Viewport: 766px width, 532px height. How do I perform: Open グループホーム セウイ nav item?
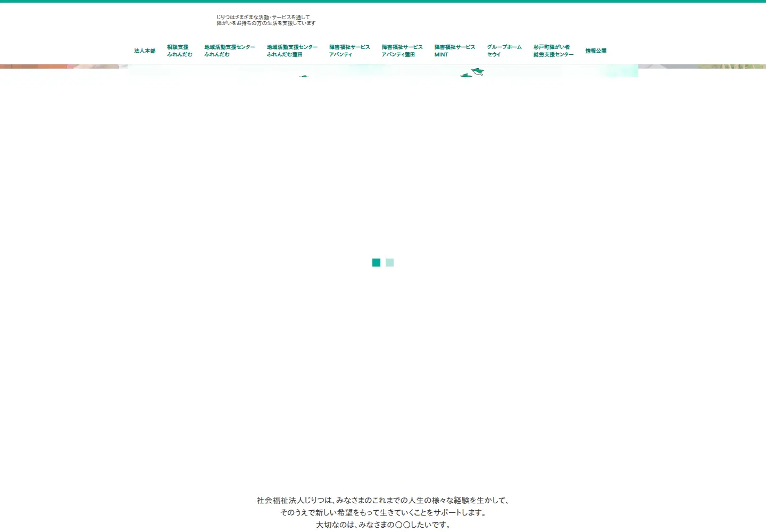coord(504,51)
